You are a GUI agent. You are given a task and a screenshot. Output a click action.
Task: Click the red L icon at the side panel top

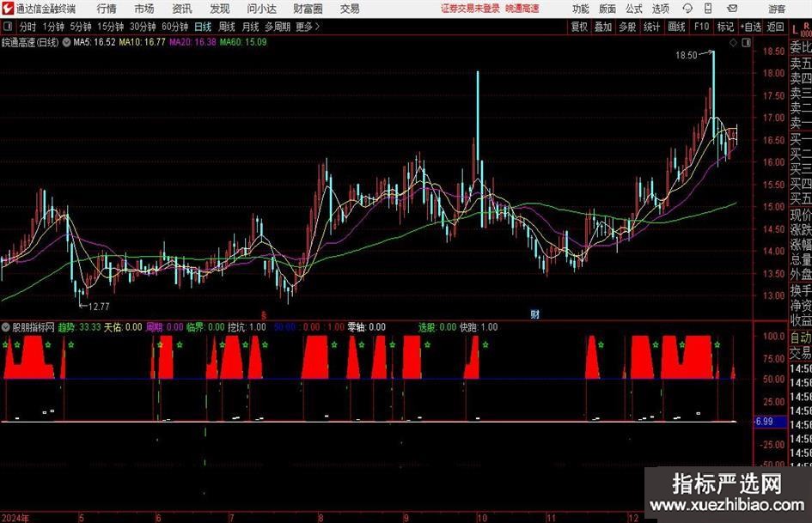(795, 30)
